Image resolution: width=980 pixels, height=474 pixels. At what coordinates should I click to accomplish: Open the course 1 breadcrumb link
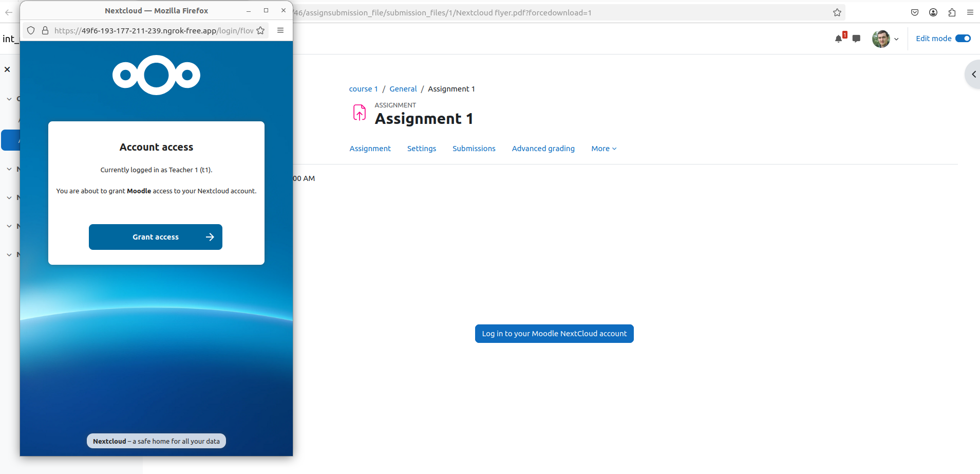pyautogui.click(x=363, y=89)
